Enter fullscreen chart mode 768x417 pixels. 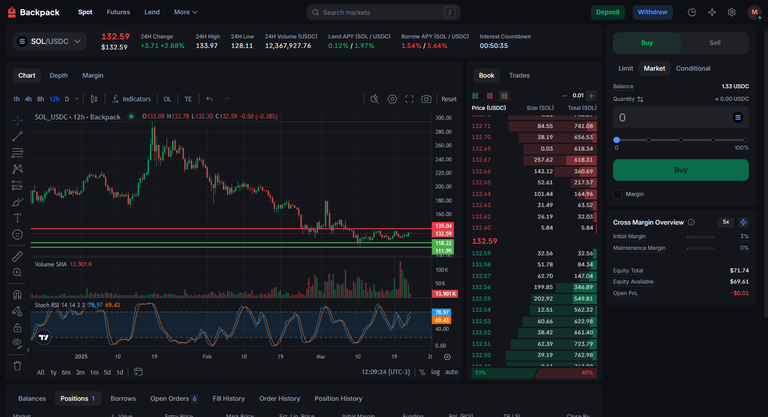409,99
